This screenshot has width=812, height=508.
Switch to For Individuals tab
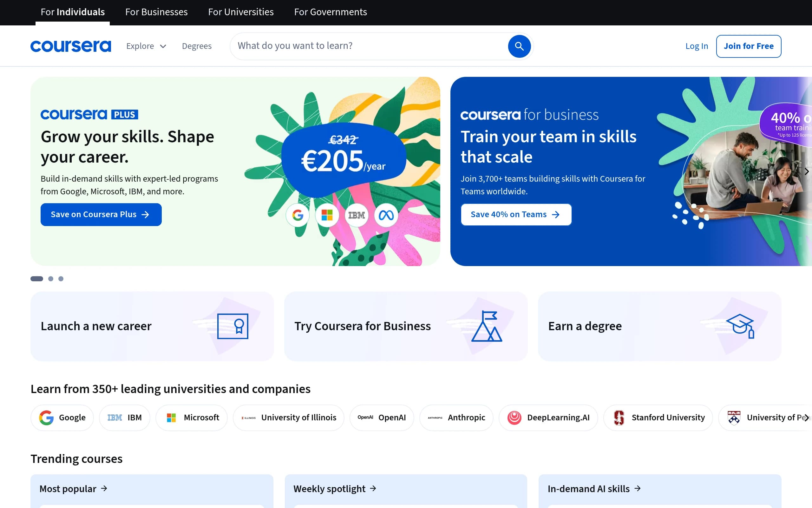coord(72,12)
